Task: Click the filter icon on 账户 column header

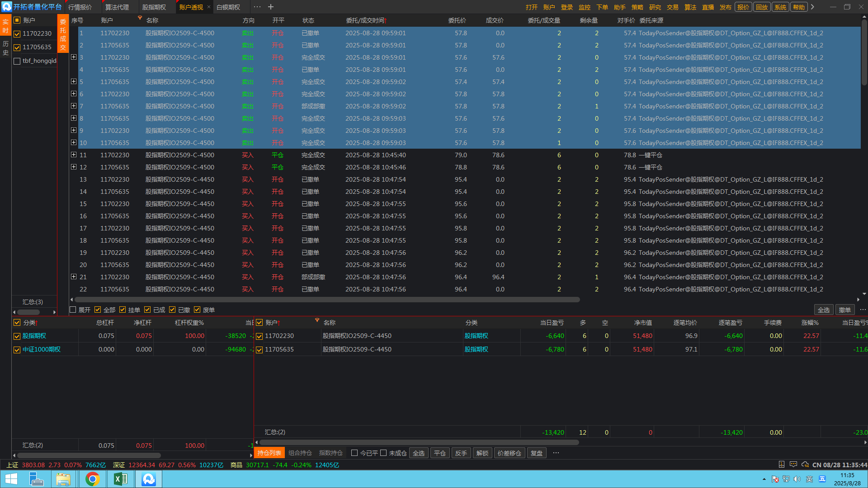Action: tap(140, 18)
